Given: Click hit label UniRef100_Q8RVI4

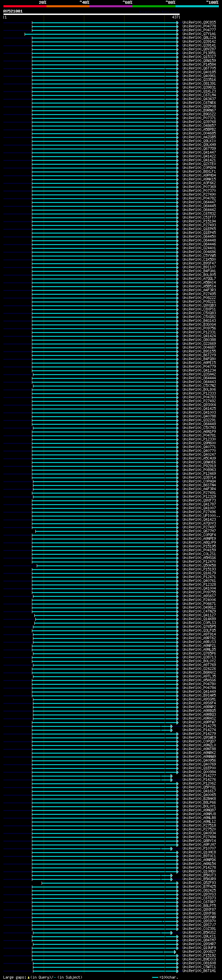Looking at the screenshot, I should coord(199,840).
